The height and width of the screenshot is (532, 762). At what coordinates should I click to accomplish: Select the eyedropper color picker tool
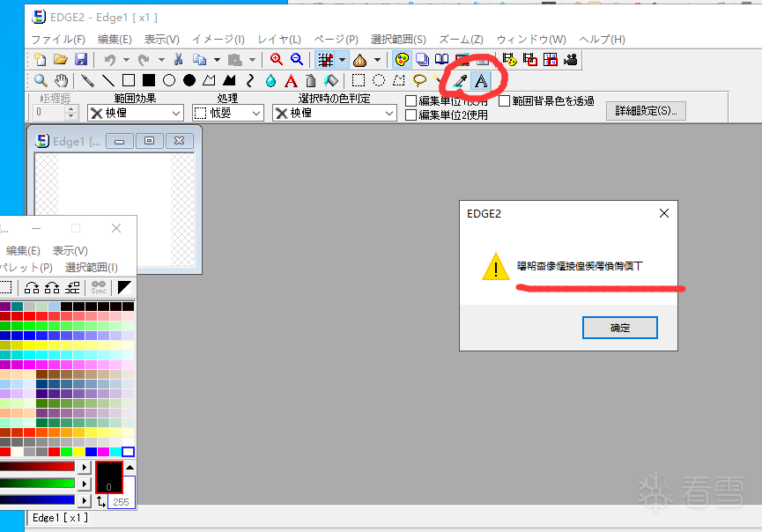[460, 81]
